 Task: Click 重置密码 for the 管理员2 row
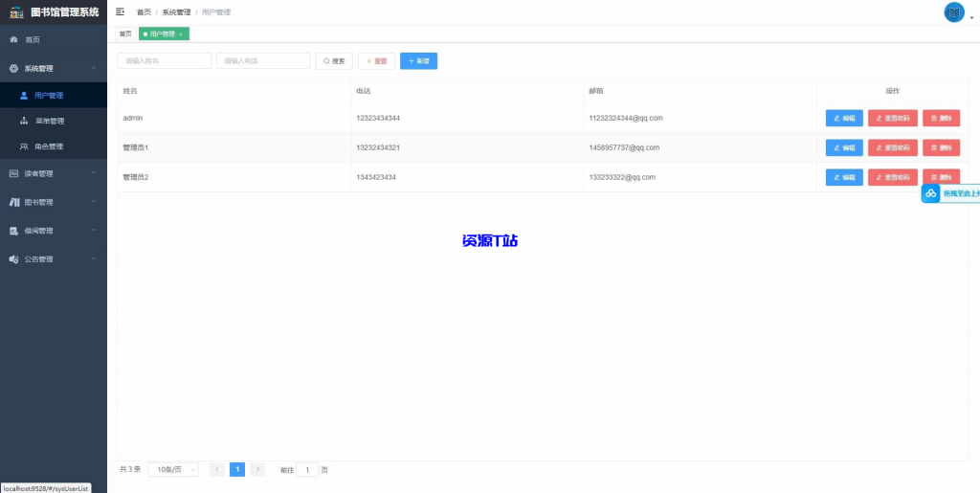[893, 177]
